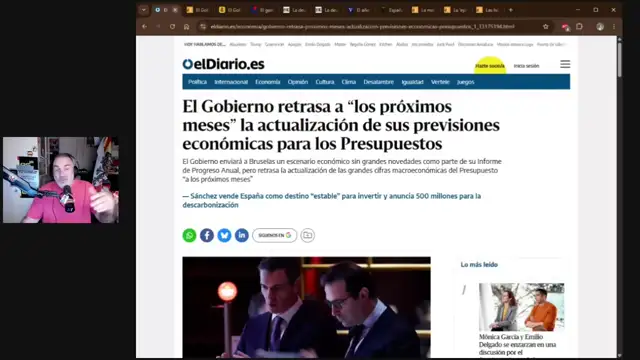
Task: Go to elDiario.es home via logo
Action: pyautogui.click(x=223, y=64)
